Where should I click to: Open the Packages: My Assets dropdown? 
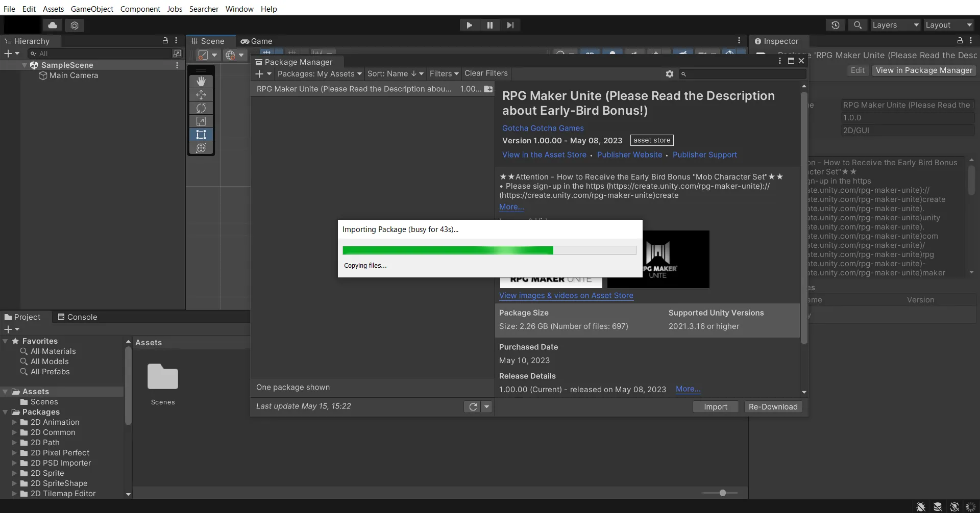(319, 74)
